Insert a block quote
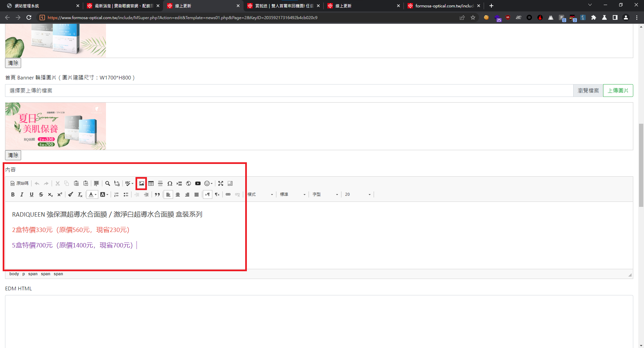 (x=157, y=194)
